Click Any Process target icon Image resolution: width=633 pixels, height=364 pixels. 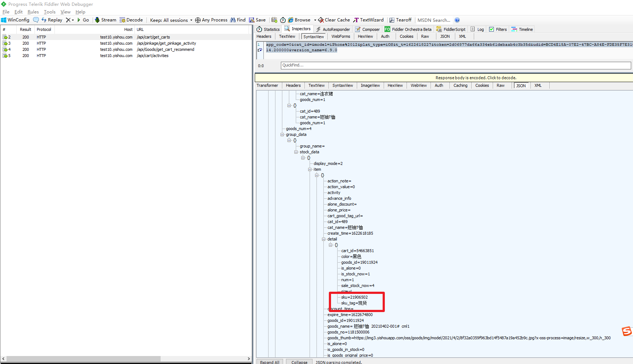[x=198, y=20]
